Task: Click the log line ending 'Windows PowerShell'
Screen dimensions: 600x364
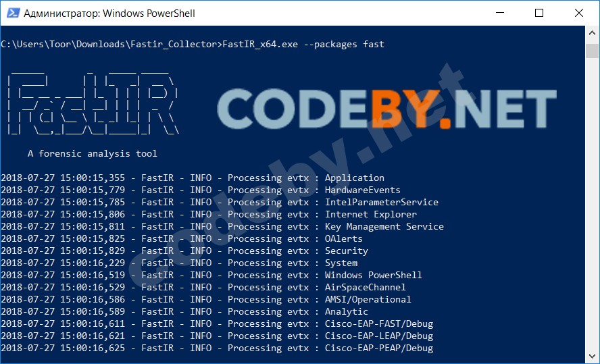Action: (211, 276)
